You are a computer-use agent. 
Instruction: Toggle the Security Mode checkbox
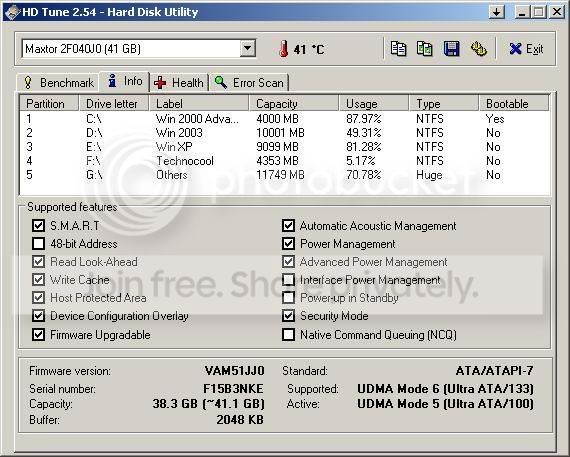click(288, 316)
